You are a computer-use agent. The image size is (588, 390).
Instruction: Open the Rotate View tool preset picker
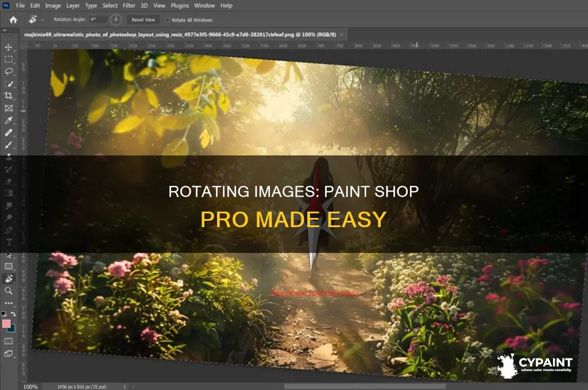(x=42, y=20)
